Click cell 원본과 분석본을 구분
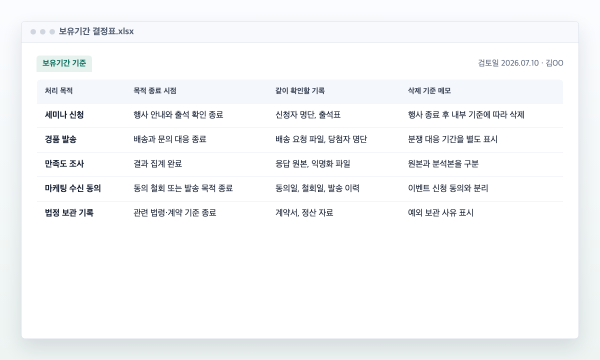 443,164
